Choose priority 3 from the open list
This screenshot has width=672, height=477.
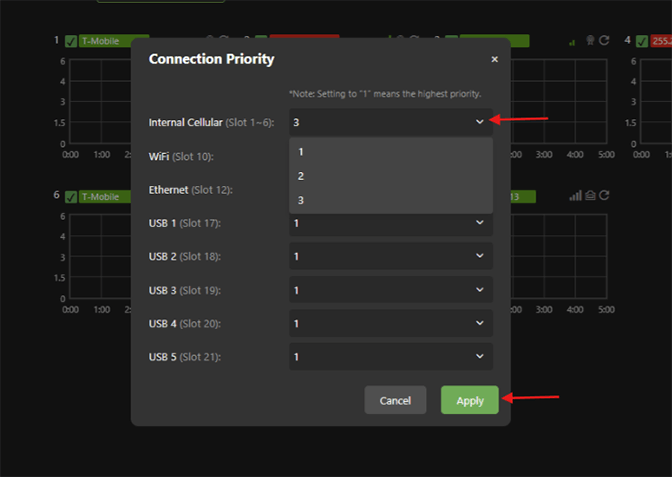coord(391,200)
